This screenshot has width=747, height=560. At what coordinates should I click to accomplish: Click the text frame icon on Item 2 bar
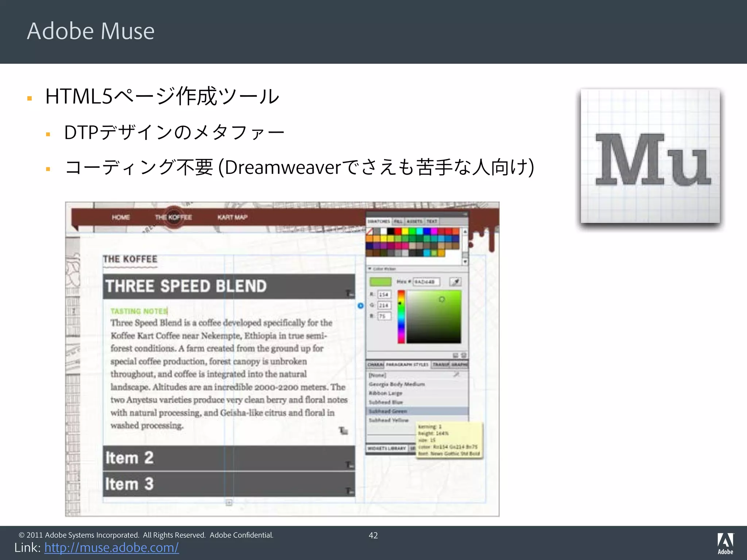pos(349,465)
